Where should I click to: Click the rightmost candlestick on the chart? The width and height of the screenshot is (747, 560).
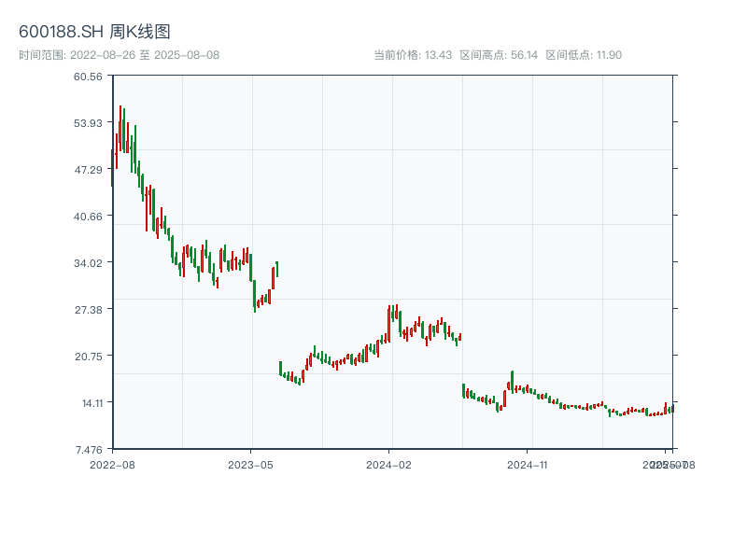(672, 409)
